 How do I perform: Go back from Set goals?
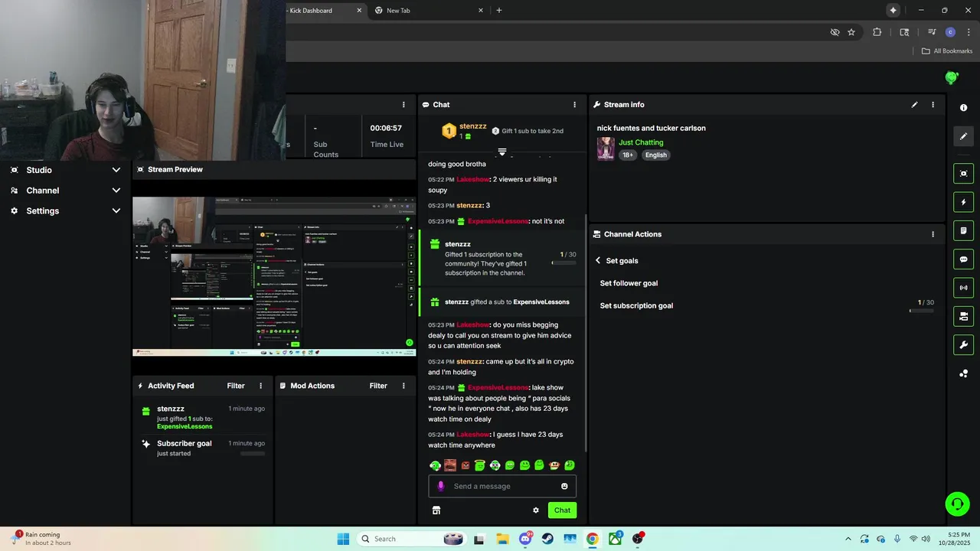click(598, 260)
